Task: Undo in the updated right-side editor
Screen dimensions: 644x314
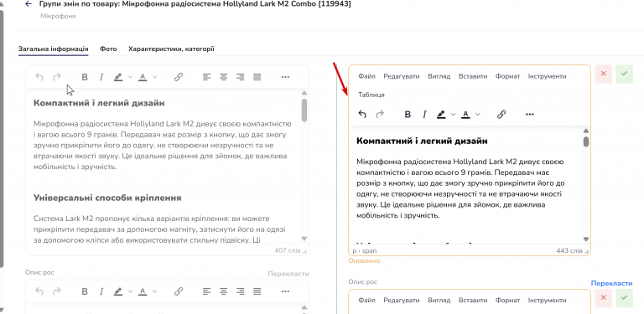Action: click(362, 115)
